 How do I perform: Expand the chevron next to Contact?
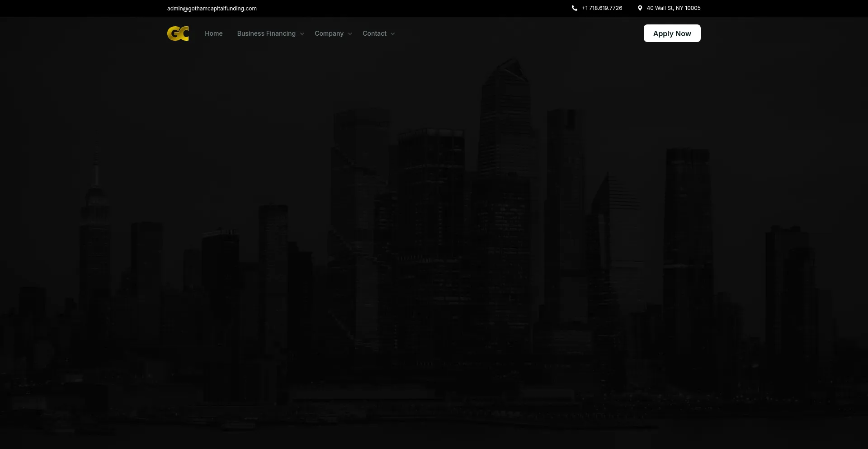(393, 34)
